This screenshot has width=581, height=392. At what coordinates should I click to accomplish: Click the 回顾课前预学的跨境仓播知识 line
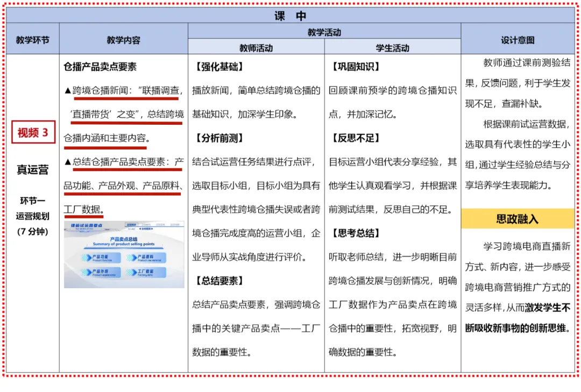click(392, 90)
